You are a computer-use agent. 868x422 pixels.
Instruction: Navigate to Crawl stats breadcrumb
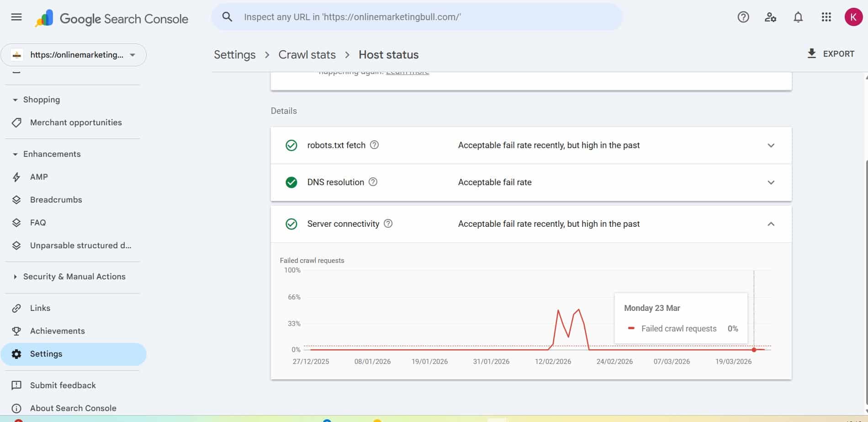pyautogui.click(x=307, y=54)
